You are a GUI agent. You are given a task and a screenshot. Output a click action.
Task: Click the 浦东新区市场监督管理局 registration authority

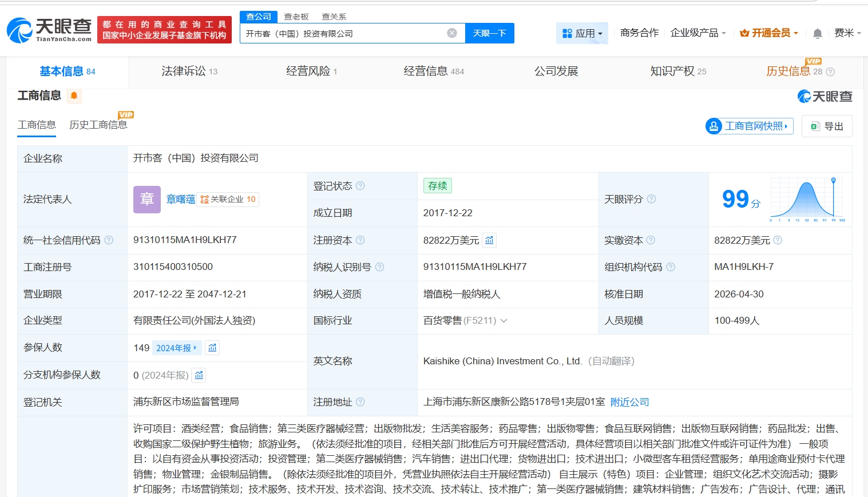pos(186,402)
